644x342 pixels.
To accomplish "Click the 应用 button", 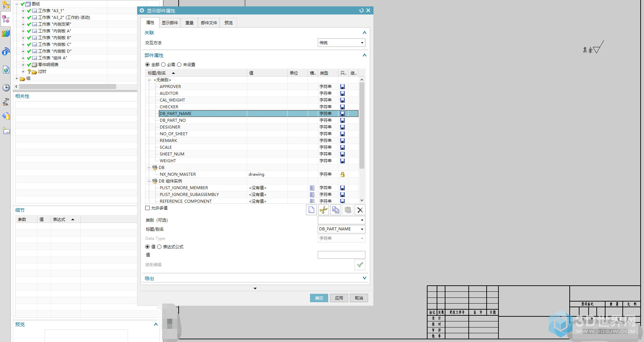I will 339,298.
